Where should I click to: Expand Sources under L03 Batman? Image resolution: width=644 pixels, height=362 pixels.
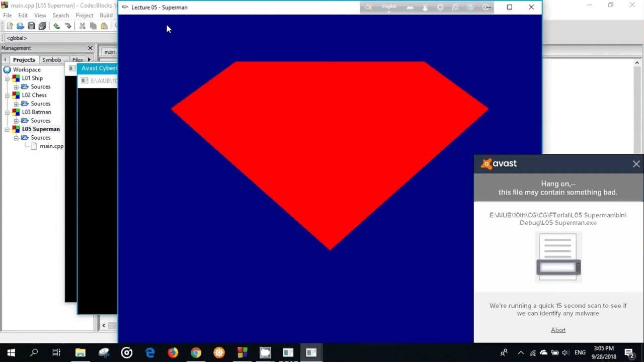[x=16, y=121]
